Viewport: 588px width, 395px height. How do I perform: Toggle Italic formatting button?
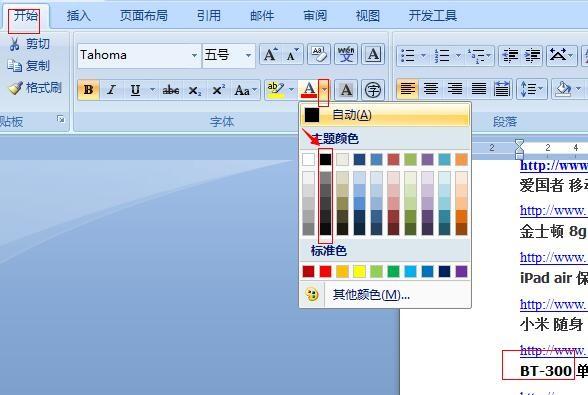click(111, 90)
